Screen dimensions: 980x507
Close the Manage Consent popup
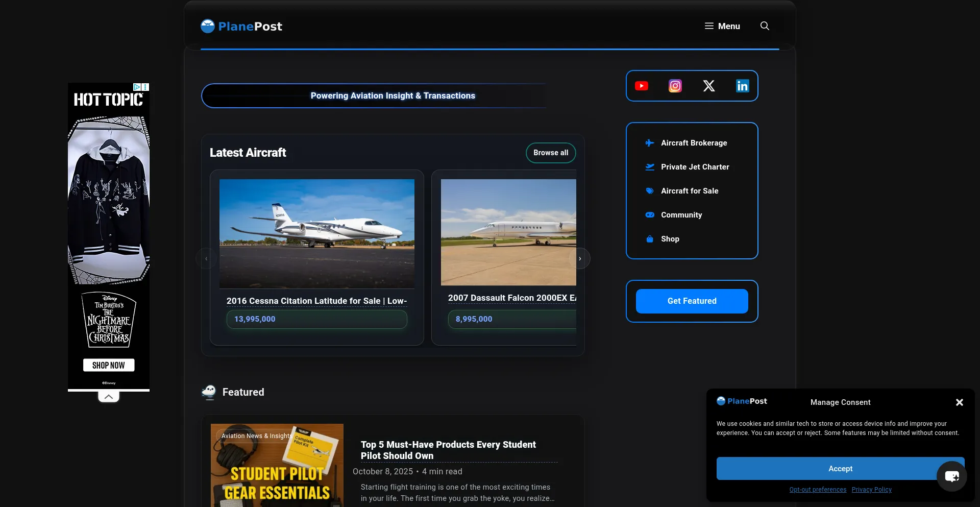959,402
